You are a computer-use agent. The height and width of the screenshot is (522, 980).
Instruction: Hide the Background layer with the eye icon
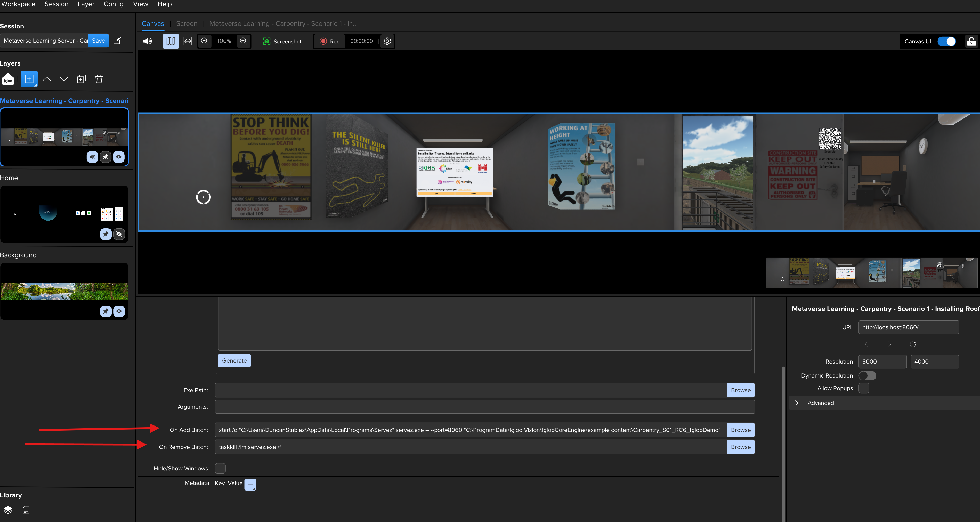pos(119,311)
